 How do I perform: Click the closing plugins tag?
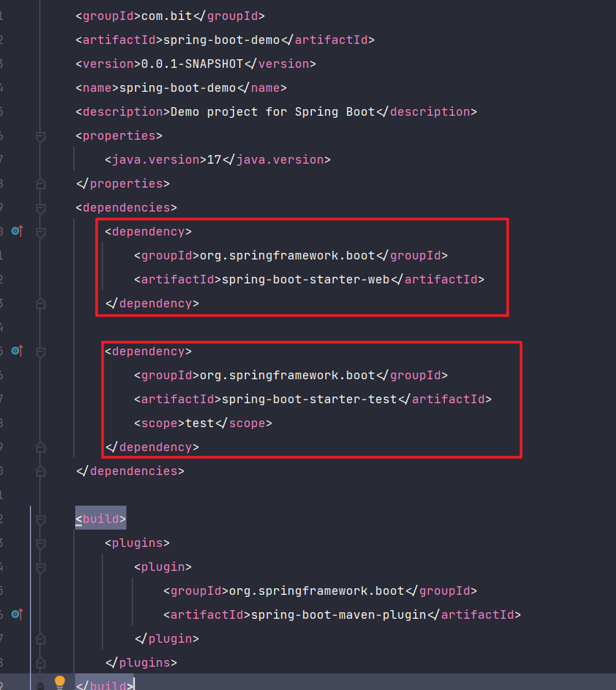point(141,662)
